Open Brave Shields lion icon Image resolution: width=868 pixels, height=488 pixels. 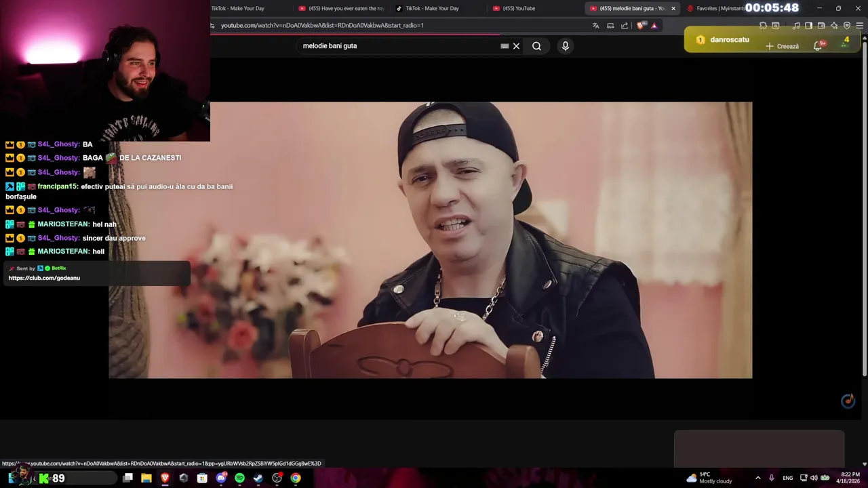(641, 26)
